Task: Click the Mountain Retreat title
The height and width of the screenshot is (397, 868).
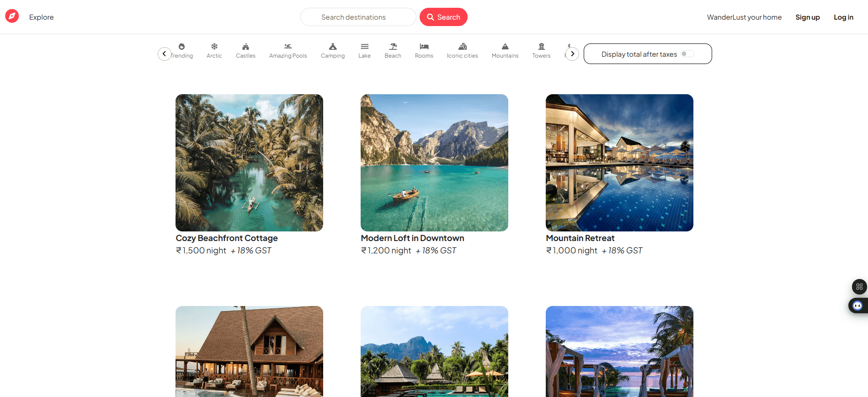Action: [580, 238]
